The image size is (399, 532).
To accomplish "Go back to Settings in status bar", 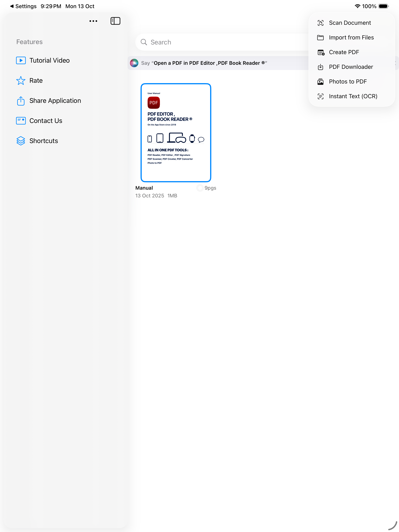I will [x=23, y=6].
